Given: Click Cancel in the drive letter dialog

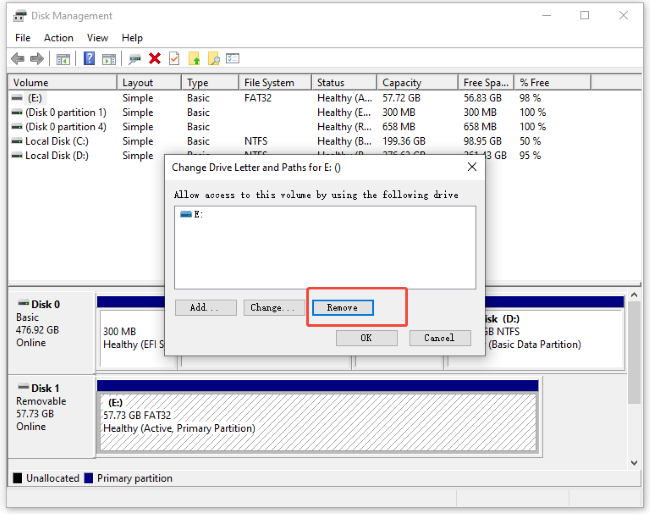Looking at the screenshot, I should click(x=440, y=338).
